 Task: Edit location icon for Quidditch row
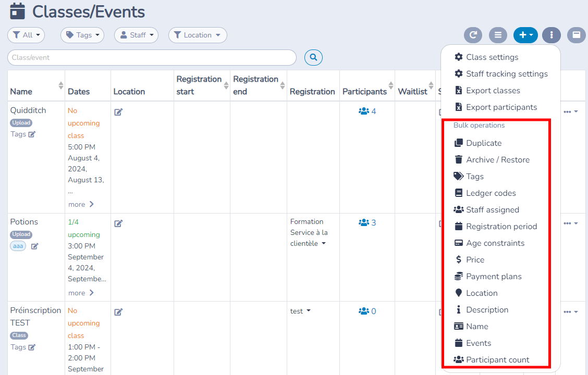click(118, 111)
